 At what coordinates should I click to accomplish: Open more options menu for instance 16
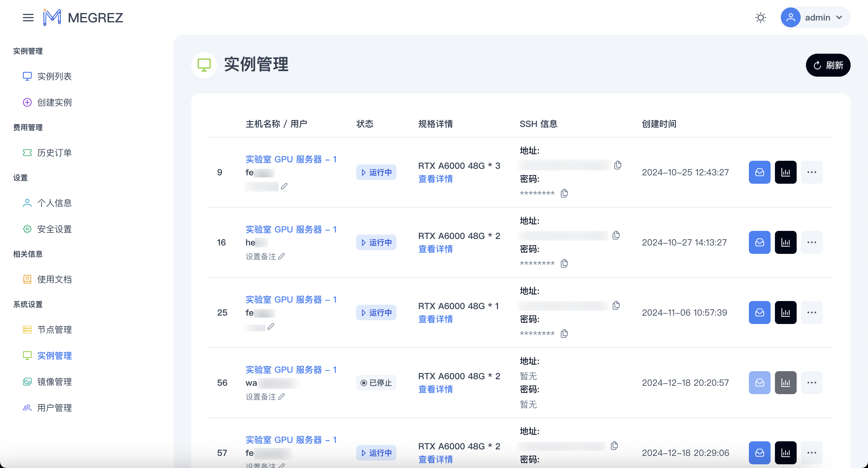point(812,242)
